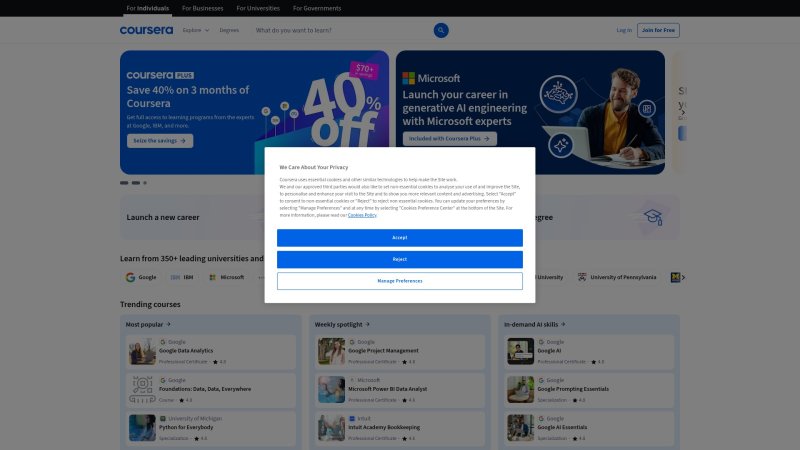The height and width of the screenshot is (450, 800).
Task: Click the Log In link
Action: (x=624, y=30)
